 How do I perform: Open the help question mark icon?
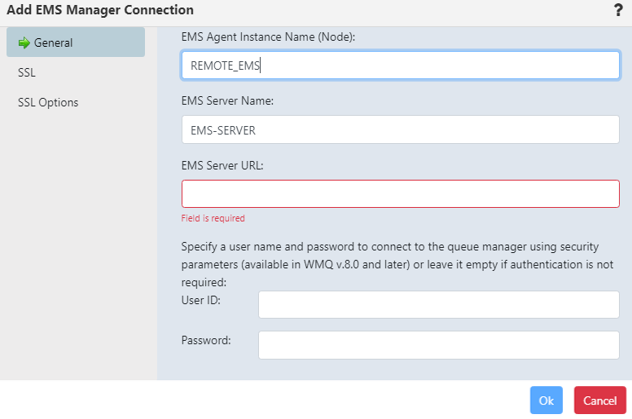click(618, 10)
